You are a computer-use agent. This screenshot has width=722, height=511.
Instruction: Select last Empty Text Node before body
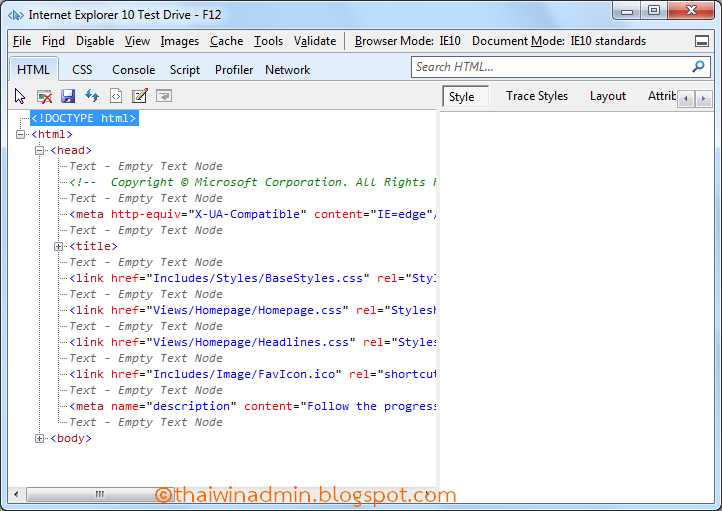point(146,422)
